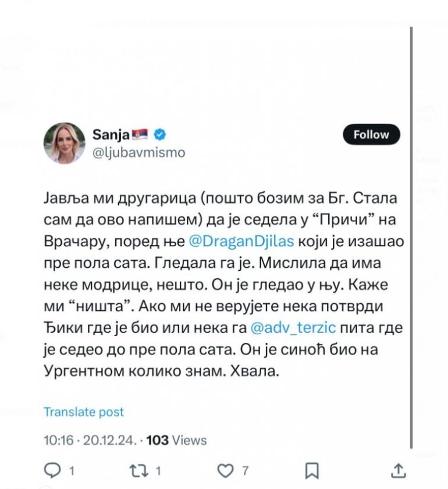
Task: Click the Cyrillic tweet body text
Action: click(x=221, y=285)
